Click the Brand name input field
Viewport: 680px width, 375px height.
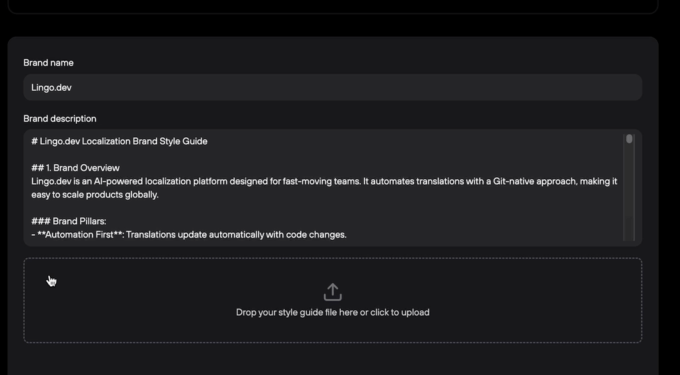[333, 87]
